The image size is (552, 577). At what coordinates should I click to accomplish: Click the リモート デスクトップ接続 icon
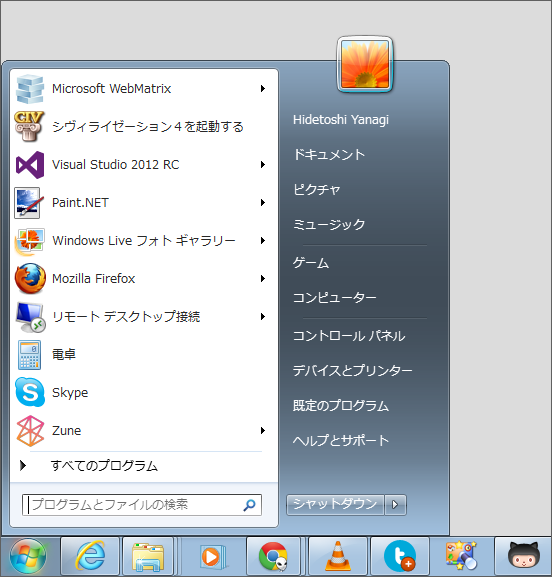[31, 317]
